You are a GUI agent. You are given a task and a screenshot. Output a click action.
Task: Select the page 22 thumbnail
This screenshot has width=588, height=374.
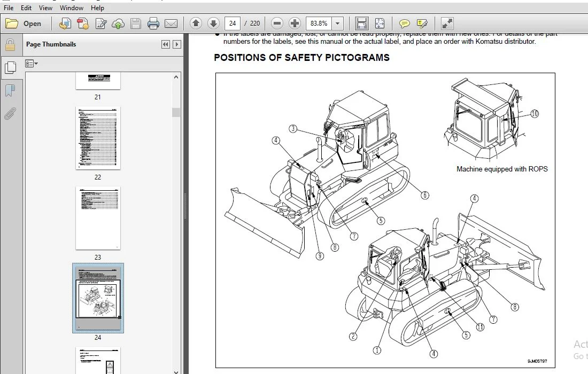pos(98,138)
